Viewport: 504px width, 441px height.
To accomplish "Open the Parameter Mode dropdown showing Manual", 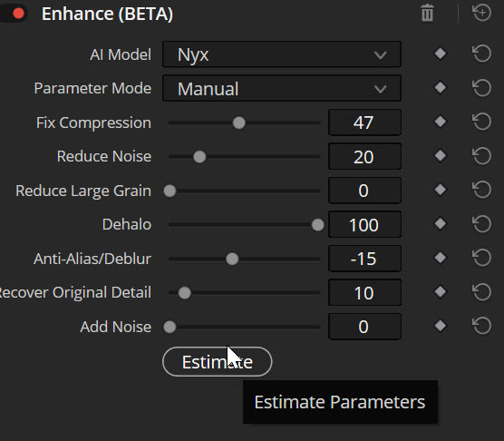I will click(282, 88).
